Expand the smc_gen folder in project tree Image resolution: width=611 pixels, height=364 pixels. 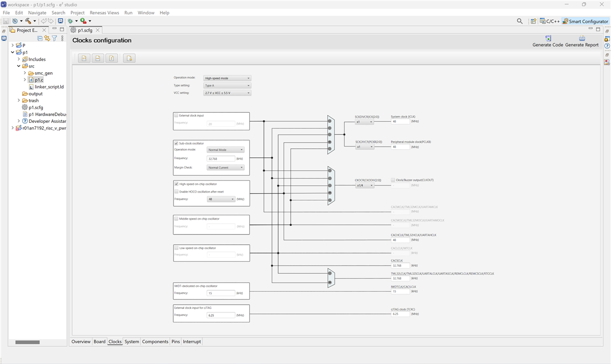click(x=24, y=73)
